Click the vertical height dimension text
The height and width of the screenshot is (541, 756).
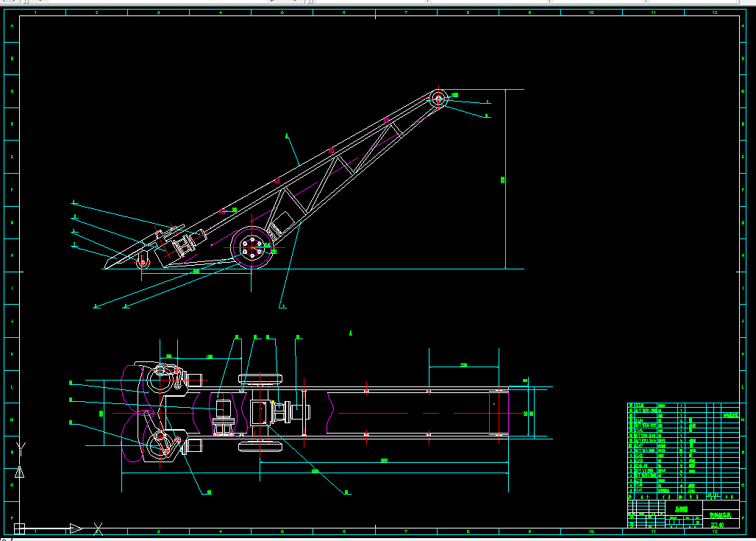pyautogui.click(x=502, y=180)
